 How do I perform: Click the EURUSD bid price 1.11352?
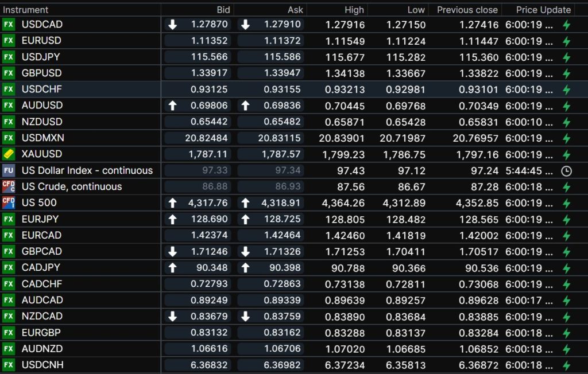tap(211, 41)
